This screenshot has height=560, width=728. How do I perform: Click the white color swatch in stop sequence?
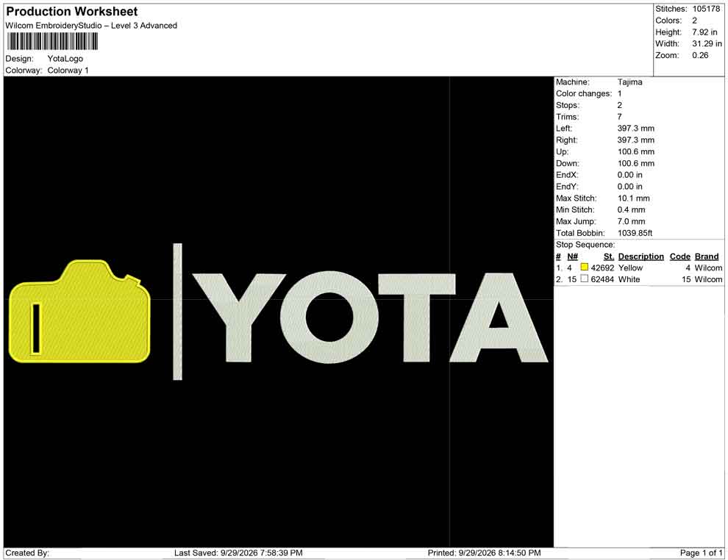point(585,279)
